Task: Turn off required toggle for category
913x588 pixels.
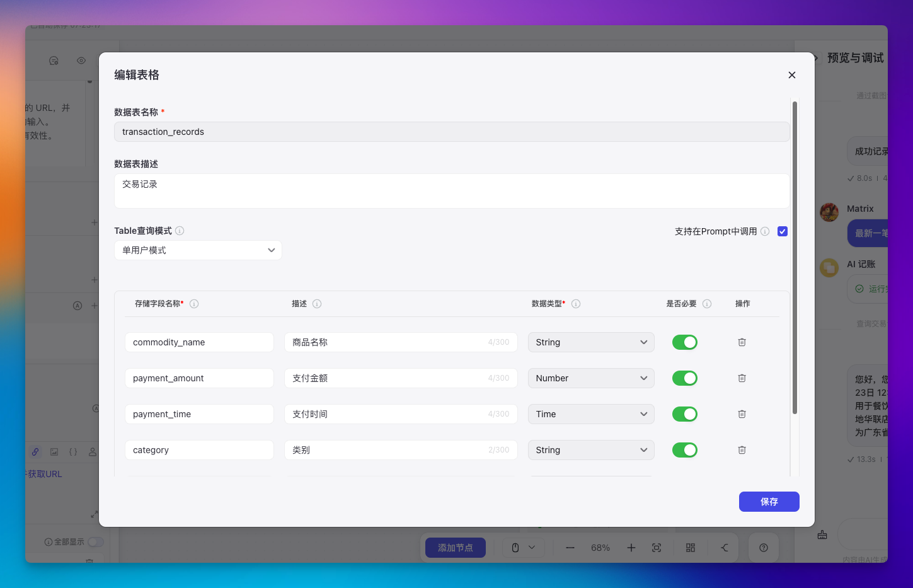Action: [x=684, y=450]
